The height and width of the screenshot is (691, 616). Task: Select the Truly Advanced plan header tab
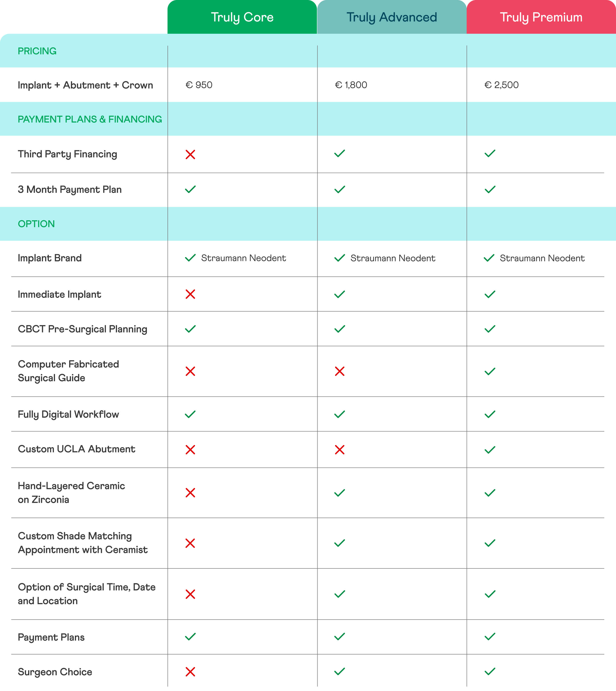tap(392, 17)
